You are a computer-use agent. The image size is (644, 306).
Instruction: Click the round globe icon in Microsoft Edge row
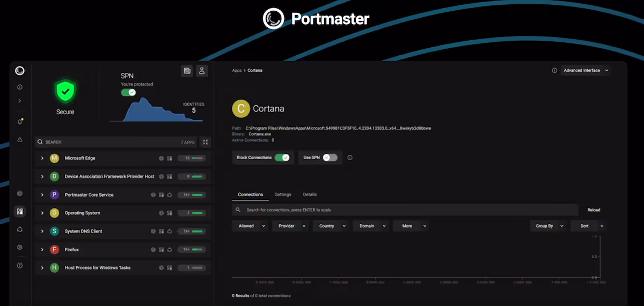[x=161, y=159]
